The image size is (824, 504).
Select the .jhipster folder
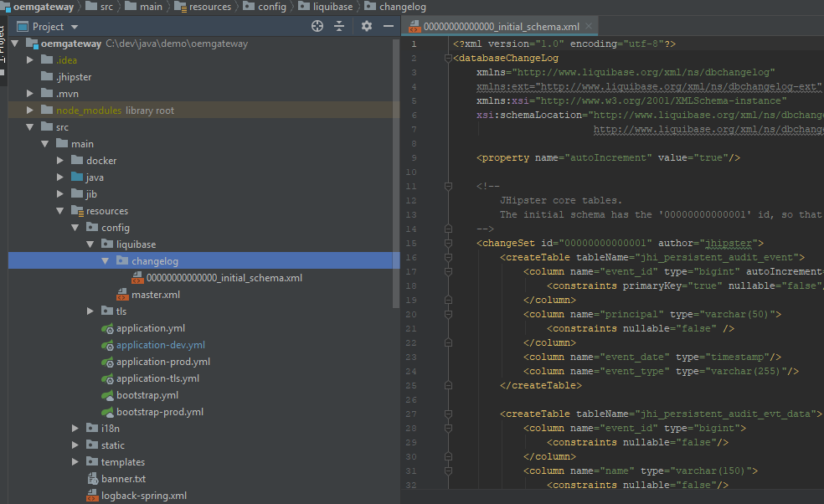click(x=74, y=77)
